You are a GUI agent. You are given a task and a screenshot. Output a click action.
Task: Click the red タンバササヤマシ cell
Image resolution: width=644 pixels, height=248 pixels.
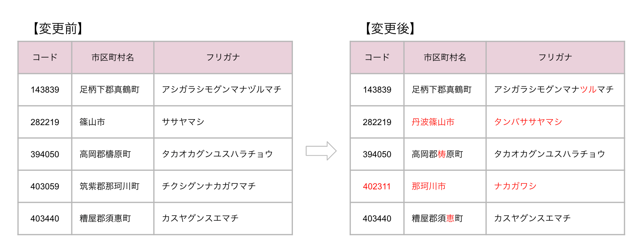528,122
